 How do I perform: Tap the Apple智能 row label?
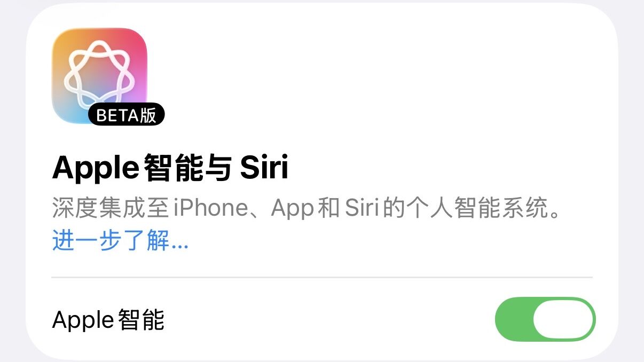[x=108, y=320]
